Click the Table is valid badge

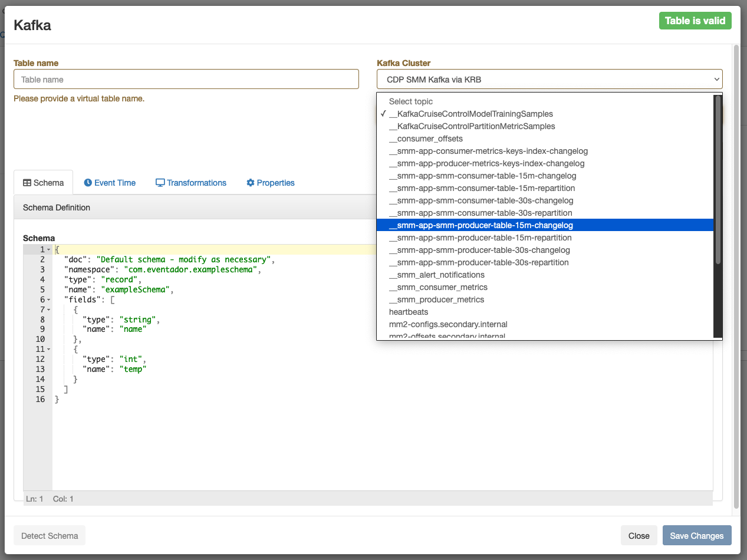click(x=695, y=20)
